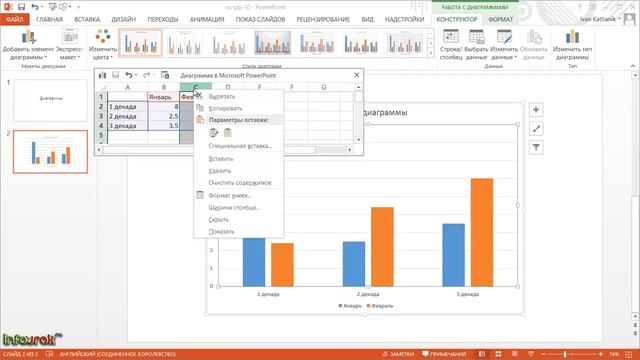Click ПРИМЕЧАНИЯ button in status bar
This screenshot has width=640, height=360.
click(444, 354)
